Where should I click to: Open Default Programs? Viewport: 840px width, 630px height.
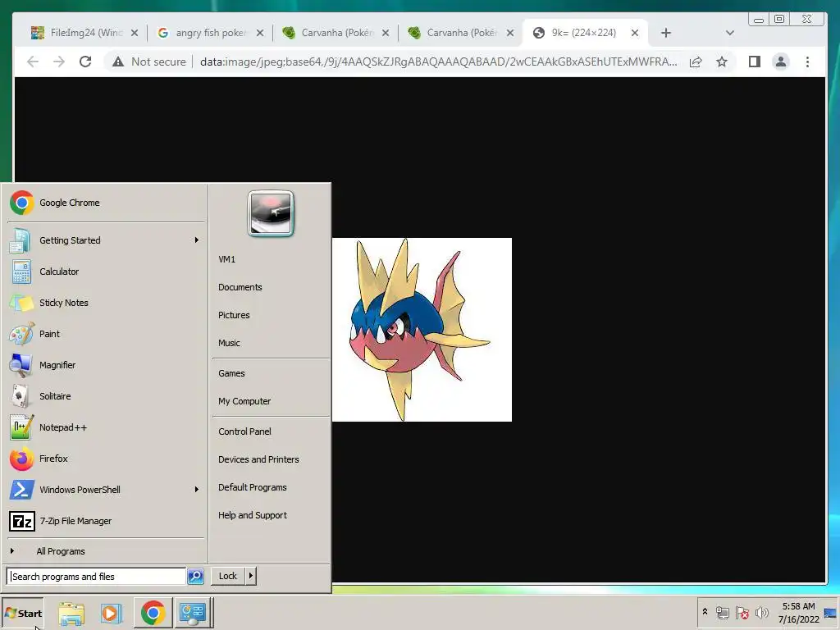[x=271, y=487]
